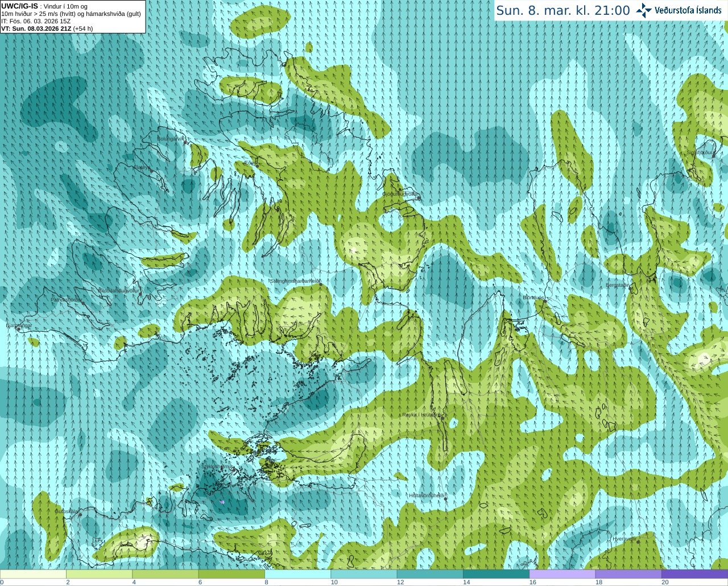Click the light green 2–4 m/s legend swatch
728x586 pixels.
click(99, 574)
